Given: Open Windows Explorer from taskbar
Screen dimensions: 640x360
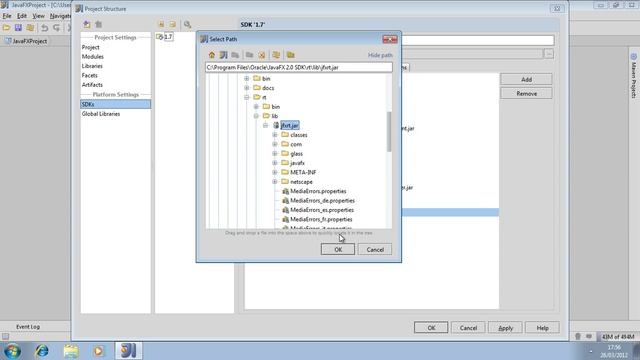Looking at the screenshot, I should tap(71, 351).
